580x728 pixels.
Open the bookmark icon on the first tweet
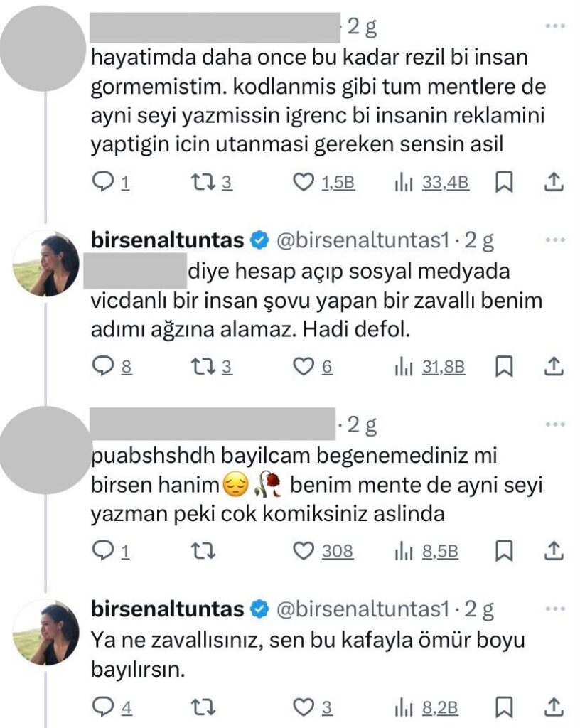[504, 183]
